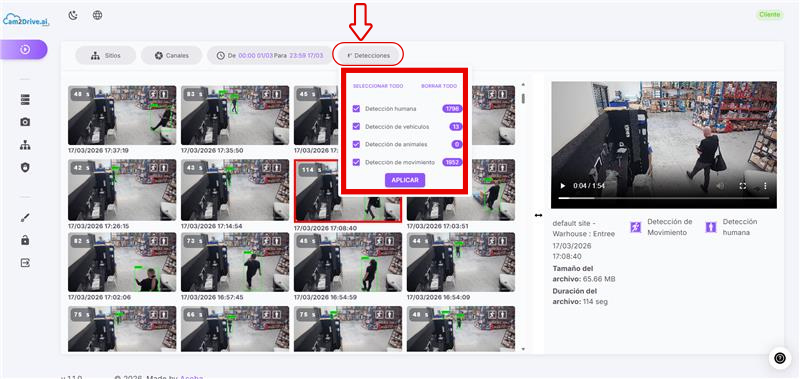Click the panel resize arrows icon
This screenshot has height=379, width=800.
coord(538,215)
